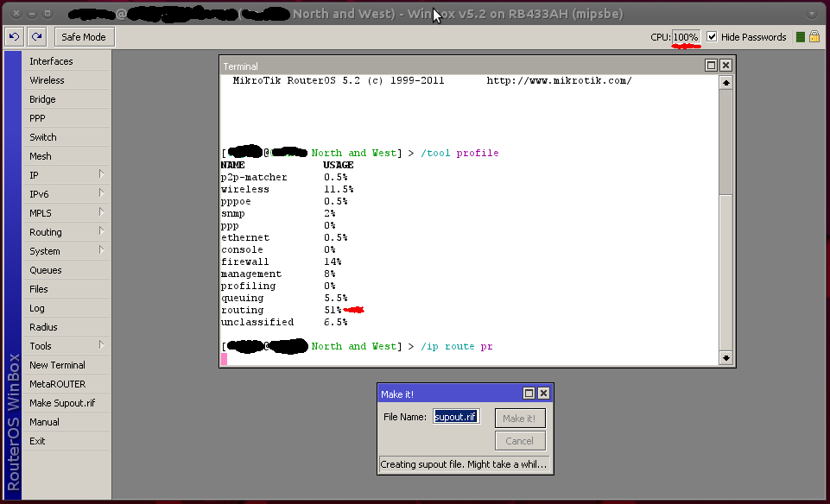Toggle the Hide Passwords checkbox
Screen dimensions: 830x504
tap(712, 36)
